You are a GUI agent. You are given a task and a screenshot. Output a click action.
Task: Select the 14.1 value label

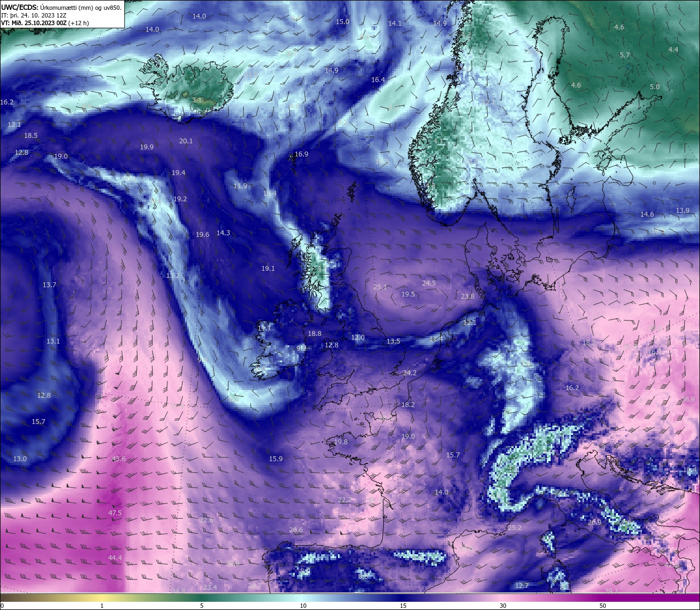coord(395,24)
